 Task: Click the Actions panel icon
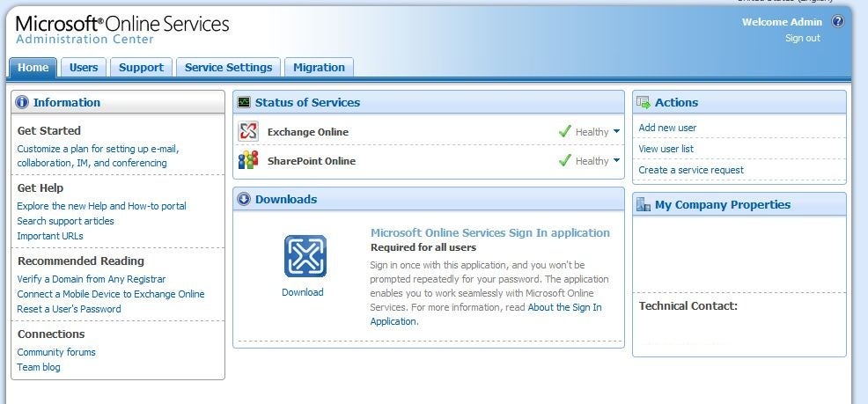click(644, 102)
